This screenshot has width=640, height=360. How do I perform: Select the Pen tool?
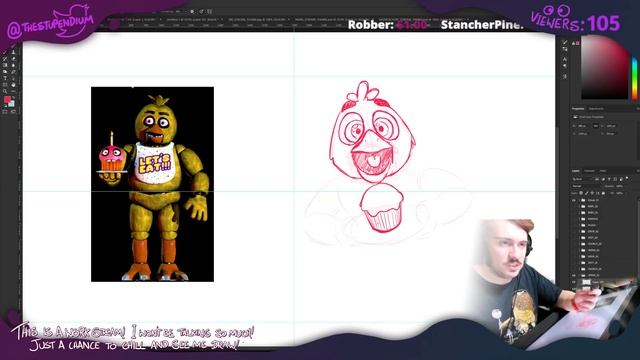13,71
